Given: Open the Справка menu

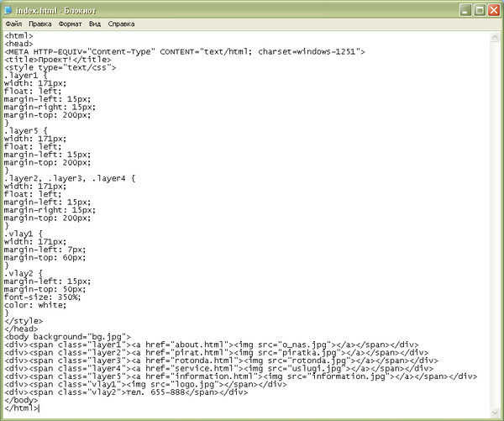Looking at the screenshot, I should (x=121, y=24).
